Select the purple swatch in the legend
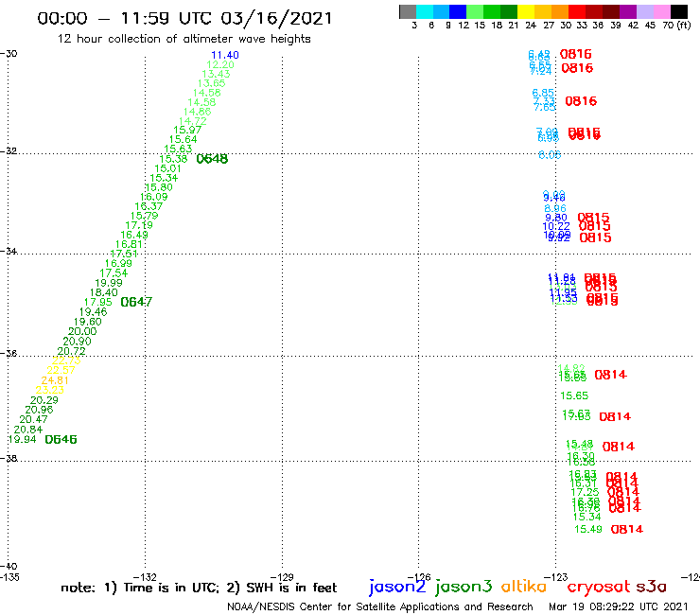 click(627, 11)
